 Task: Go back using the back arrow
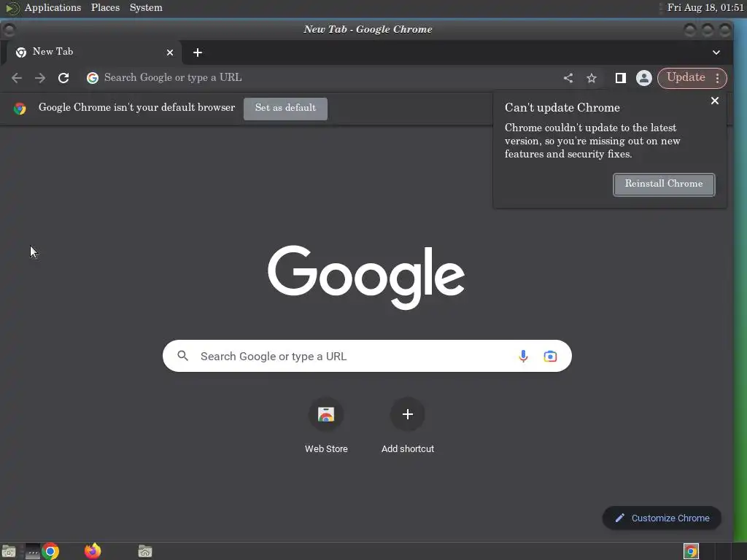coord(17,77)
